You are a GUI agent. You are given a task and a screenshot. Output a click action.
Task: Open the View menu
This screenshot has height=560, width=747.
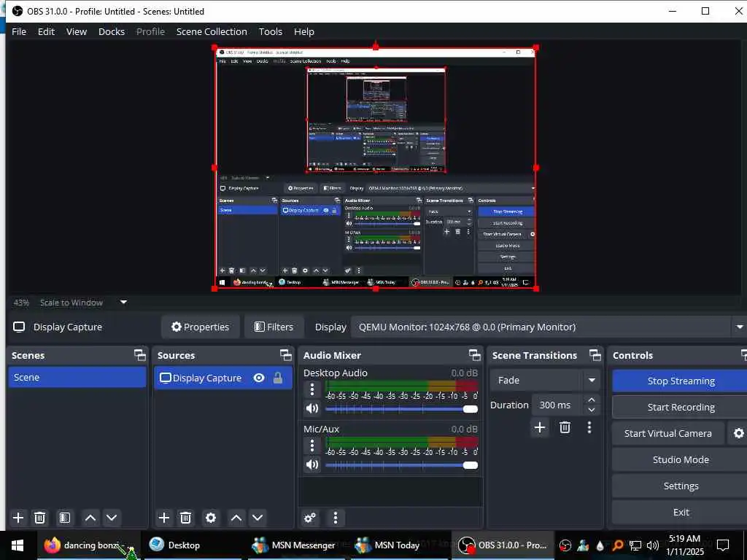[76, 31]
